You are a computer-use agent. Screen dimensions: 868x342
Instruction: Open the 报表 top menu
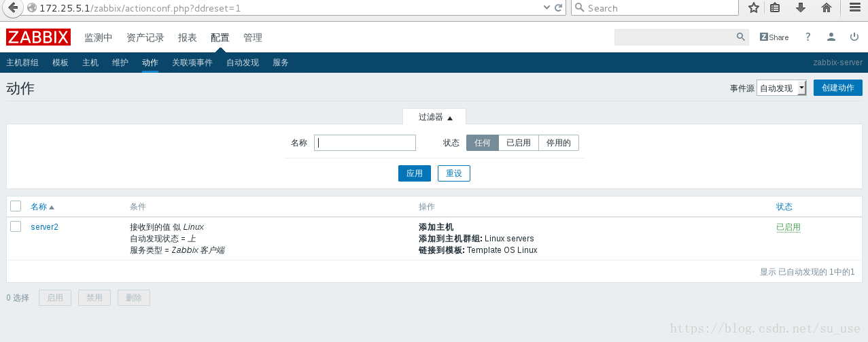[x=188, y=37]
